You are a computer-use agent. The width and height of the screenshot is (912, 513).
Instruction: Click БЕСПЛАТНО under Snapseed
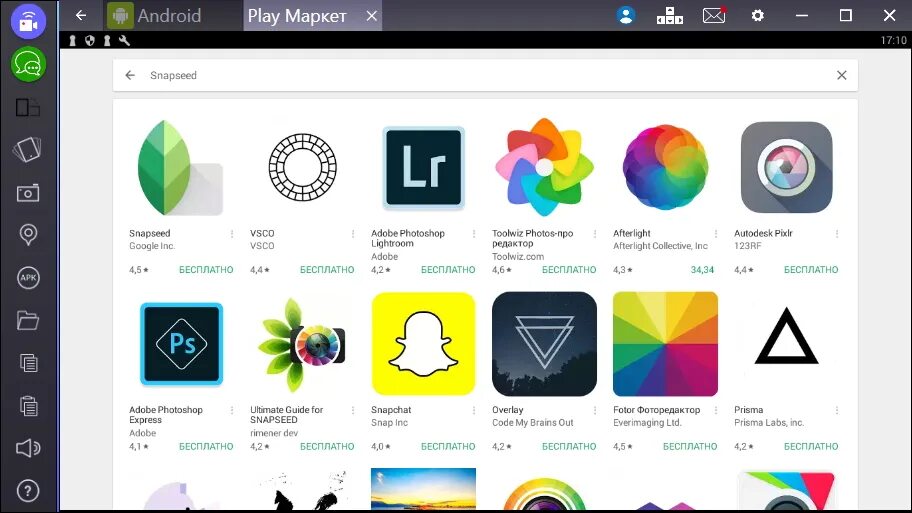pyautogui.click(x=206, y=270)
